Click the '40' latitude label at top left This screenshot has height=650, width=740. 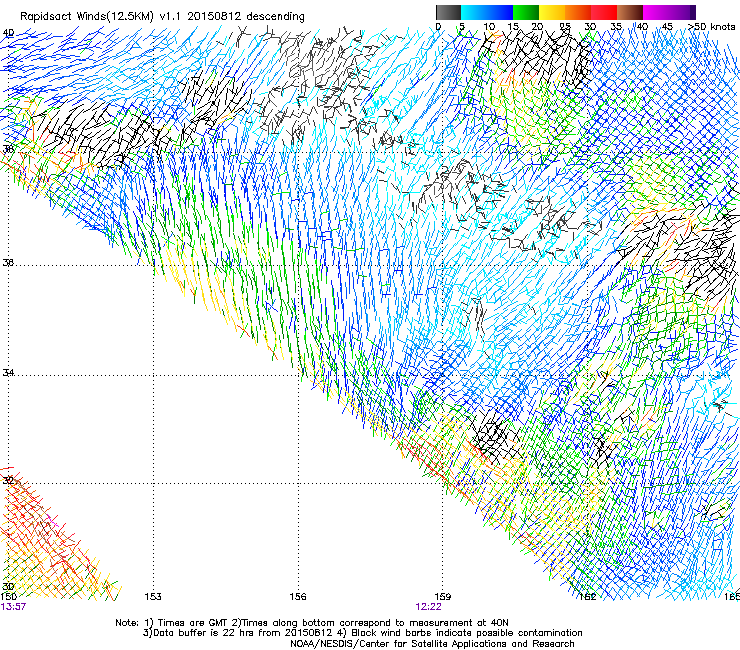pyautogui.click(x=8, y=33)
